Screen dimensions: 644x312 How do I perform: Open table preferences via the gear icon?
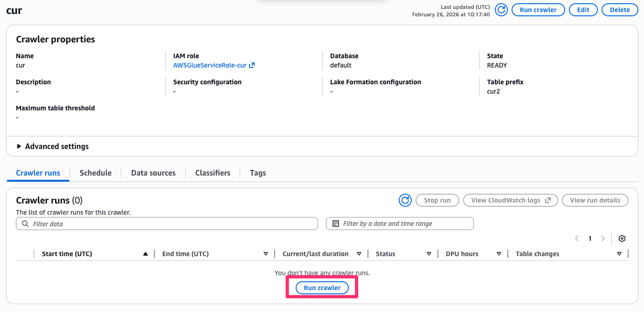click(x=622, y=238)
